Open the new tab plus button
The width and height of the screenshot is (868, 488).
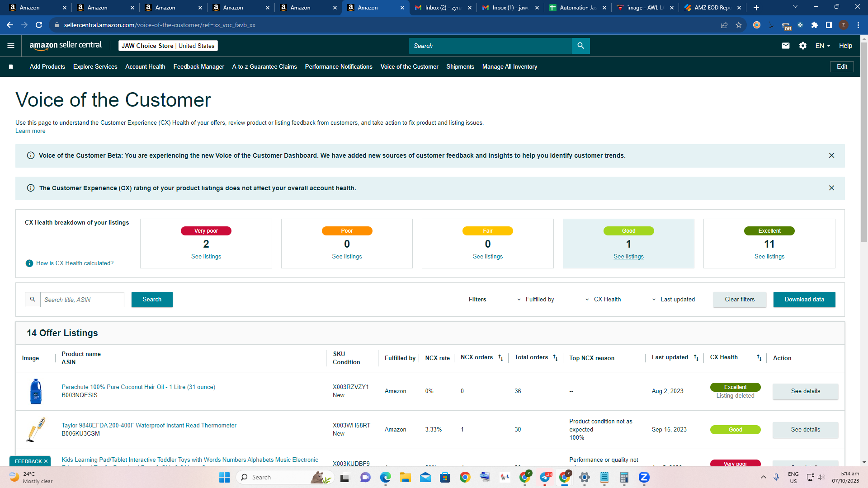click(756, 8)
